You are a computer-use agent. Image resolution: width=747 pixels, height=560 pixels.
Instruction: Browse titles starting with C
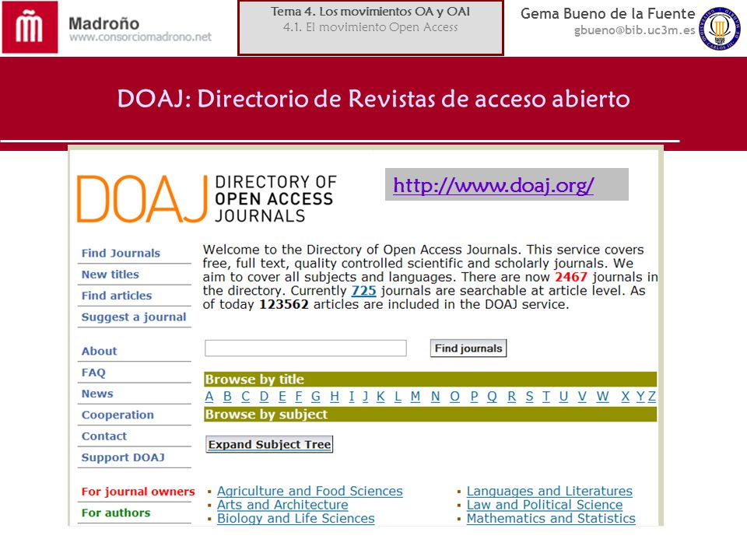[245, 397]
